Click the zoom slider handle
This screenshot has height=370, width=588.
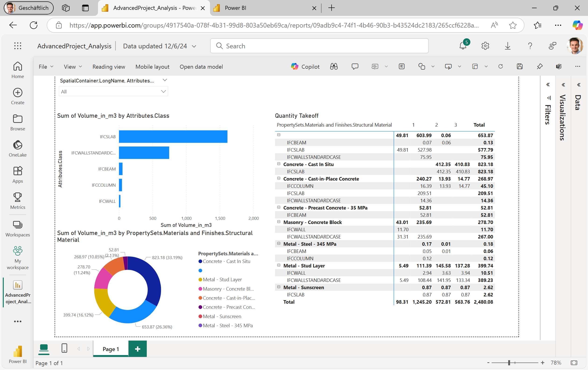[509, 363]
